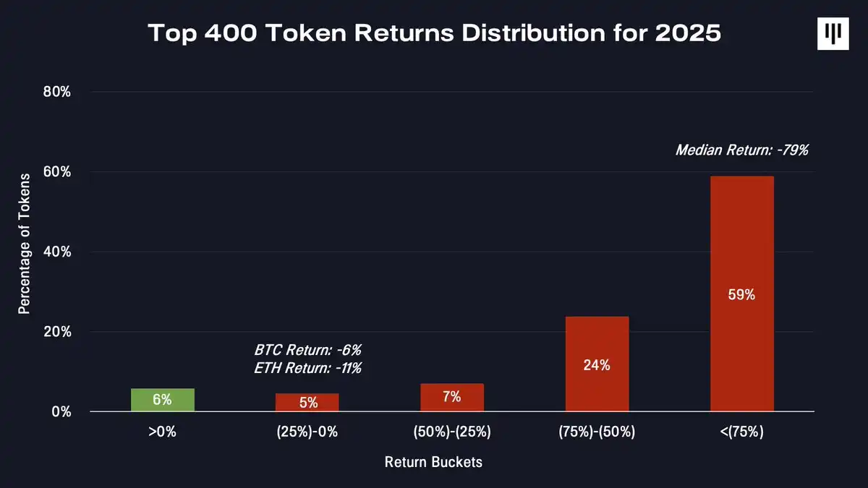Click the tall 59% bar

(x=742, y=294)
